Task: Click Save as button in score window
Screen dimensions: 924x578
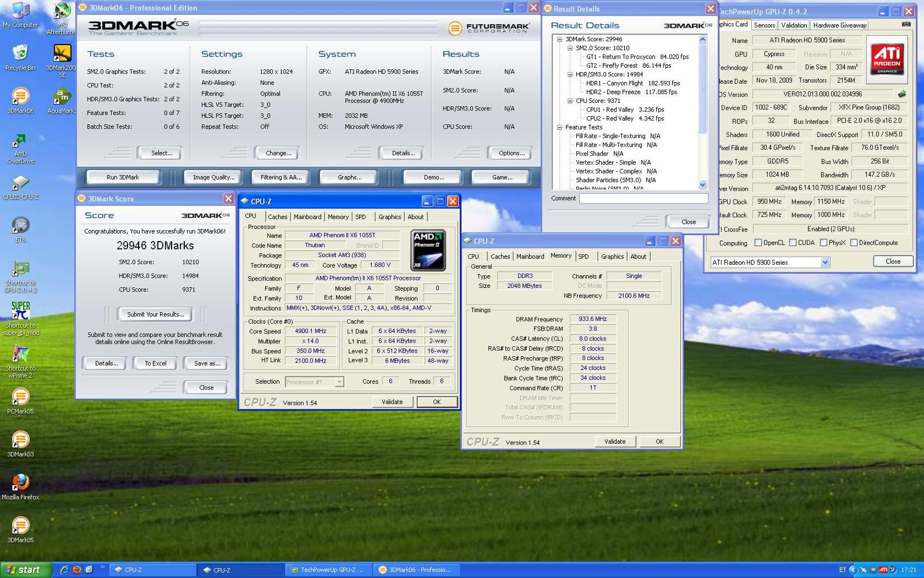Action: click(x=207, y=364)
